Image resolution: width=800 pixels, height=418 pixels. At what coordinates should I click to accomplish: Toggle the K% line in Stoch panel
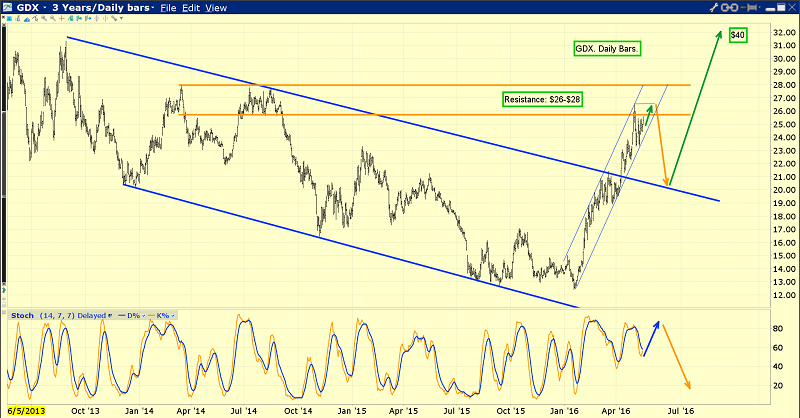coord(161,314)
